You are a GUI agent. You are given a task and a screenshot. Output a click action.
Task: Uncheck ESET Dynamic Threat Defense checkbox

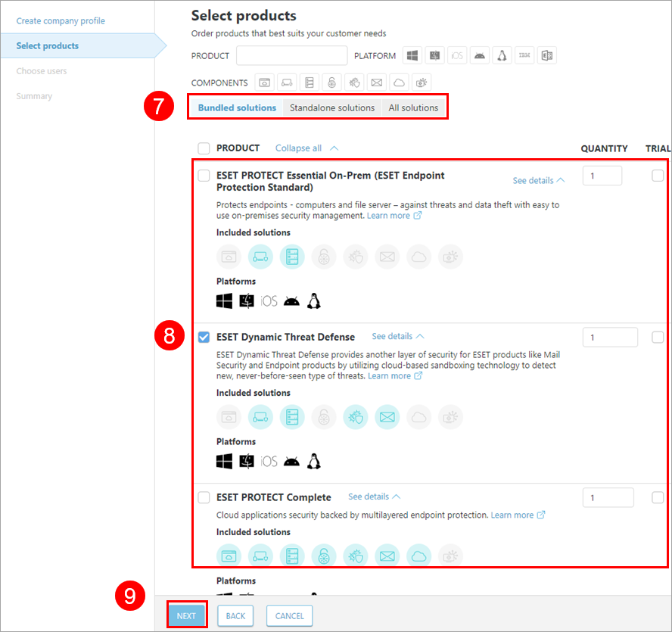[x=204, y=337]
